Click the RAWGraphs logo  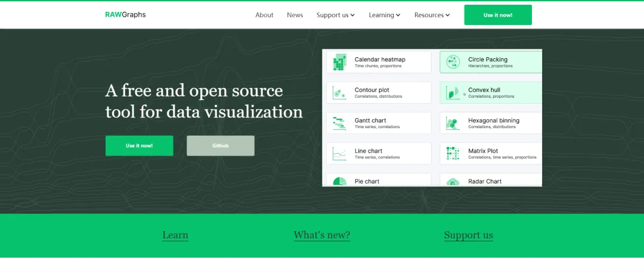point(125,15)
